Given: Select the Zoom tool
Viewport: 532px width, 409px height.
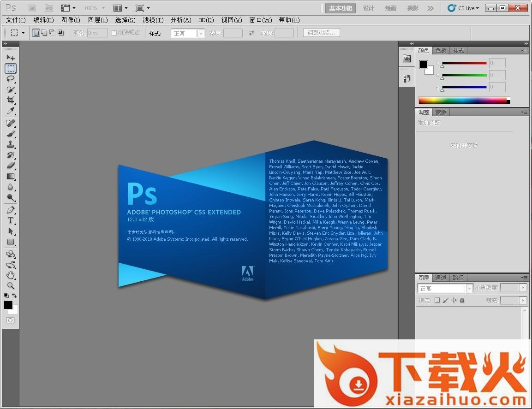Looking at the screenshot, I should (11, 286).
